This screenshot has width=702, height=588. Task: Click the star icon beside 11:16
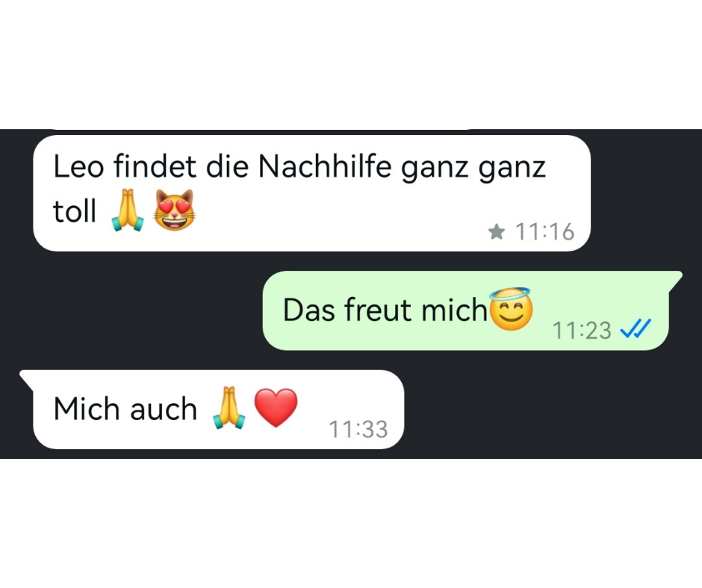497,232
